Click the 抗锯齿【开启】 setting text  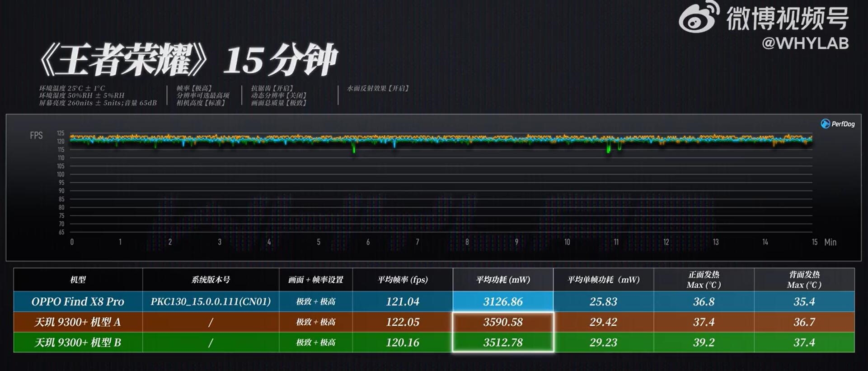[272, 88]
